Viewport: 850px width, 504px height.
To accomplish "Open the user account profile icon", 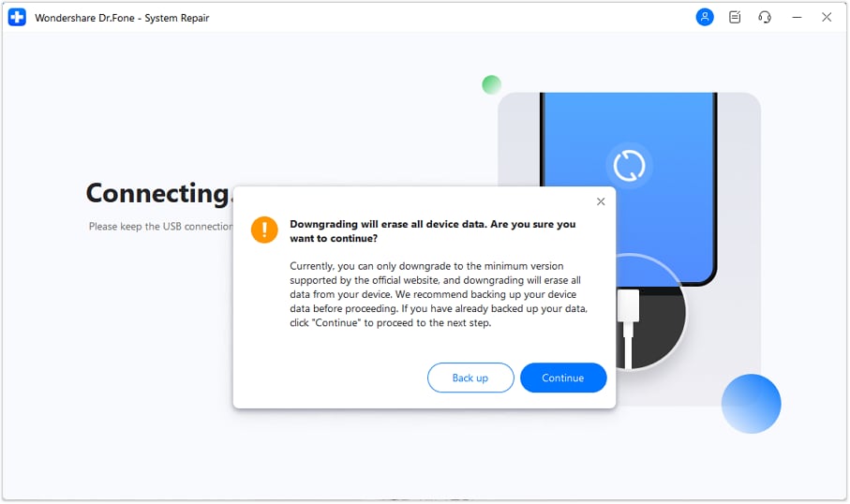I will click(704, 18).
